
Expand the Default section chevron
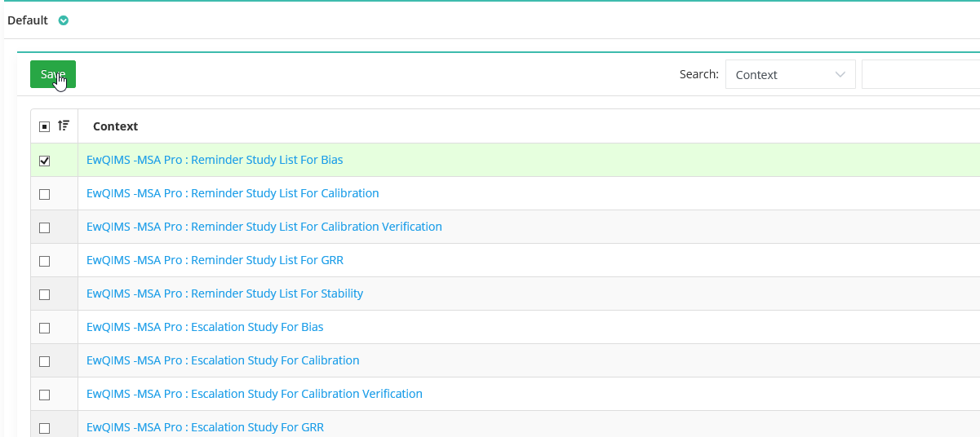click(x=63, y=20)
